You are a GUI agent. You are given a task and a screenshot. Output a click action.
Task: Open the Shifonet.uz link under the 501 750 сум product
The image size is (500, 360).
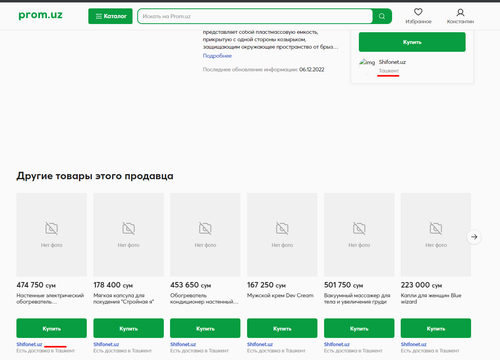[x=337, y=344]
